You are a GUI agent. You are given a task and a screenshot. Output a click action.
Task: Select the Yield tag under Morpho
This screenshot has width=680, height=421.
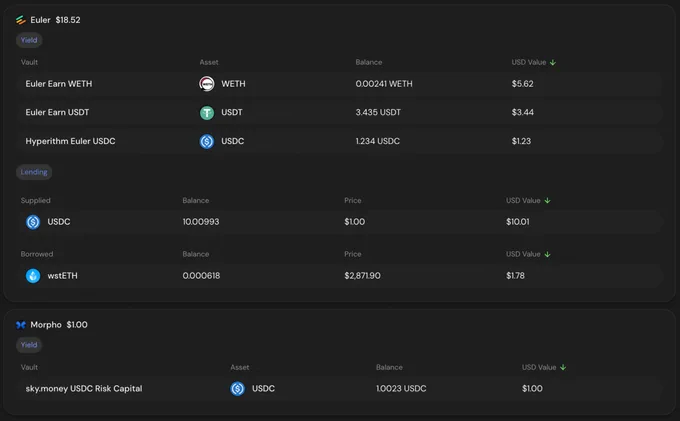tap(29, 345)
